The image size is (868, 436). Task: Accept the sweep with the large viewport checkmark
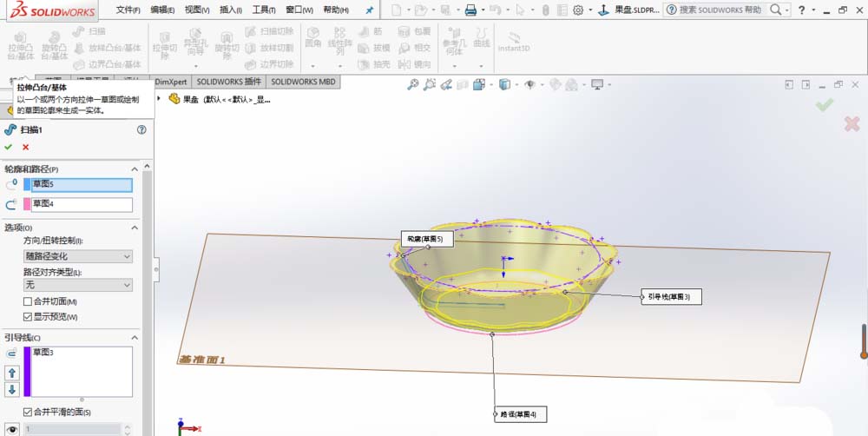pos(825,104)
